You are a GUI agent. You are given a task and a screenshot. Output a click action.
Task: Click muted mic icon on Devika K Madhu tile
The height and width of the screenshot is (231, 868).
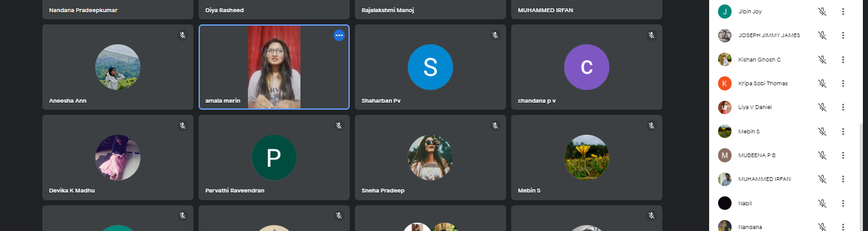pyautogui.click(x=183, y=126)
